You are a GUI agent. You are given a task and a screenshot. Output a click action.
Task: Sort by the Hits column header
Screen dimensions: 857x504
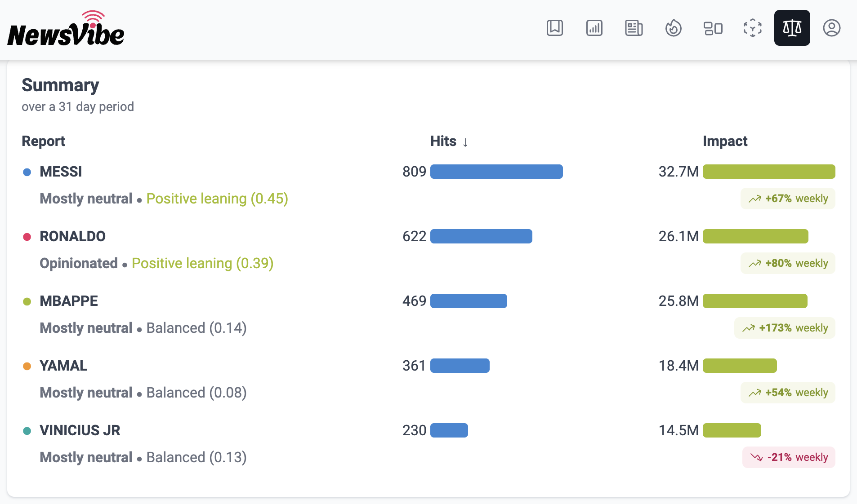[449, 141]
